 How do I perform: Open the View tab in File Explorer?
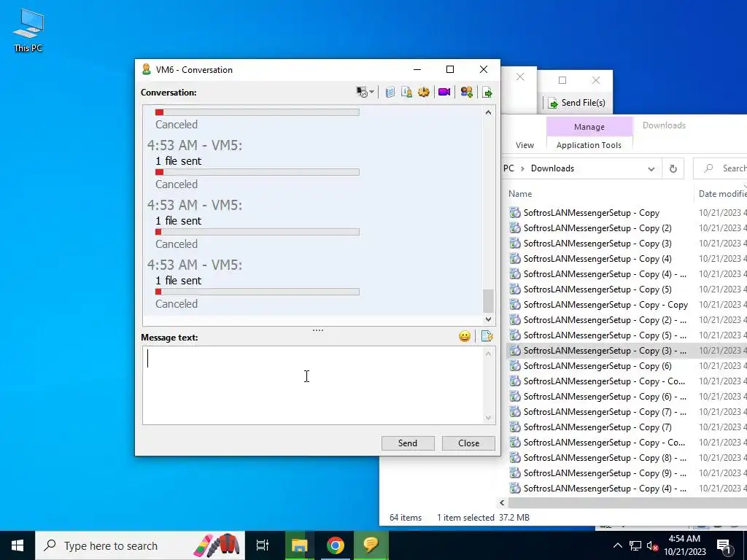(x=525, y=145)
